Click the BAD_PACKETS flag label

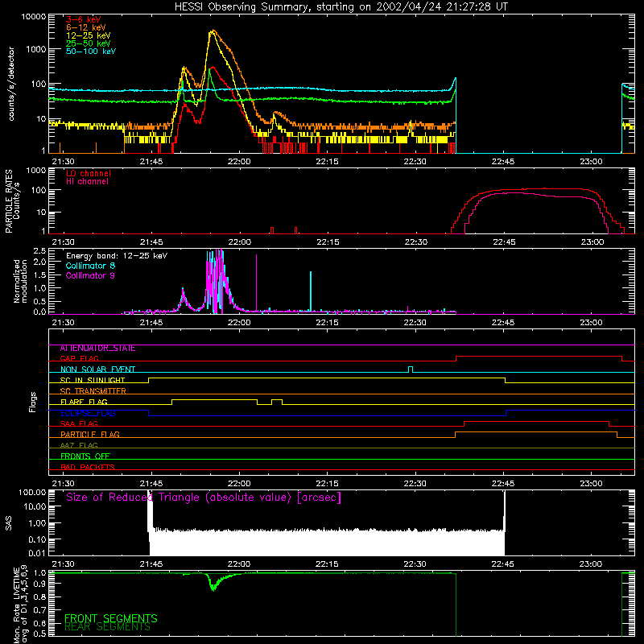(x=88, y=467)
